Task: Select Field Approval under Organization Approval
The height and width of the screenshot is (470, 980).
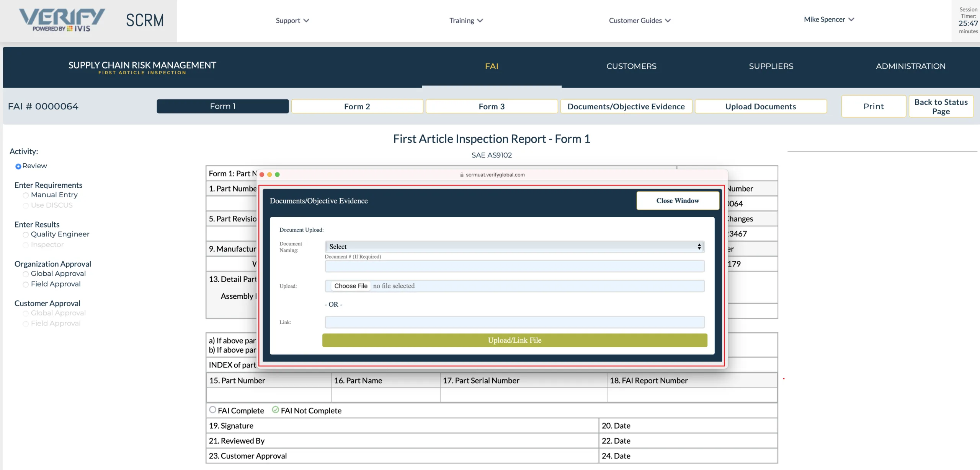Action: tap(26, 285)
